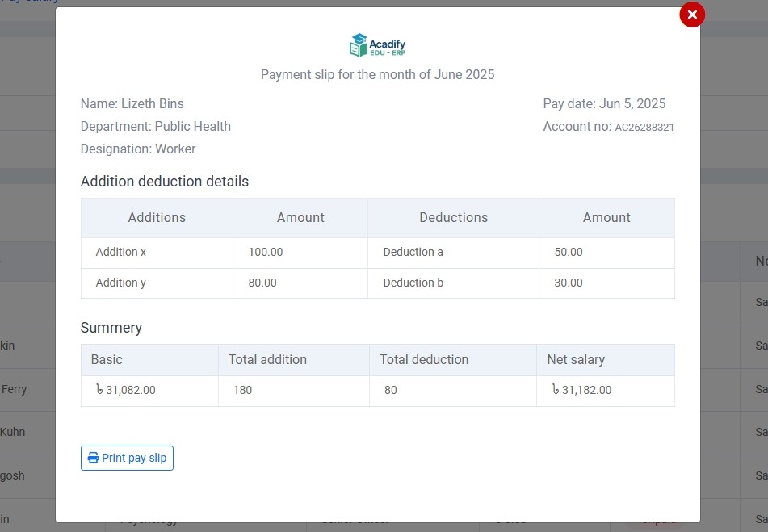Click the Pay date Jun 5, 2025 text
This screenshot has height=532, width=768.
[604, 103]
